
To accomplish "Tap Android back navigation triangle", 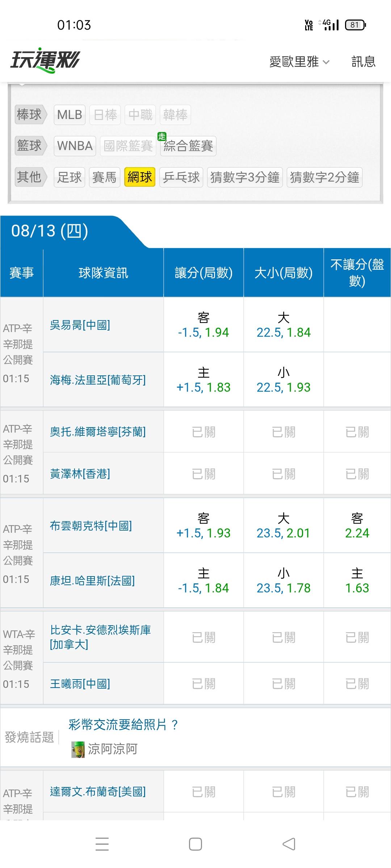I will [x=289, y=844].
